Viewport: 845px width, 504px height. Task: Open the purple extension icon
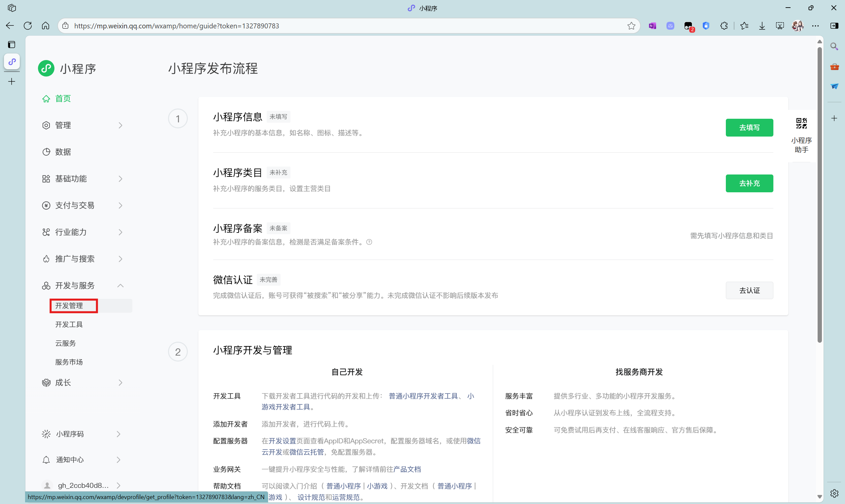pos(670,26)
